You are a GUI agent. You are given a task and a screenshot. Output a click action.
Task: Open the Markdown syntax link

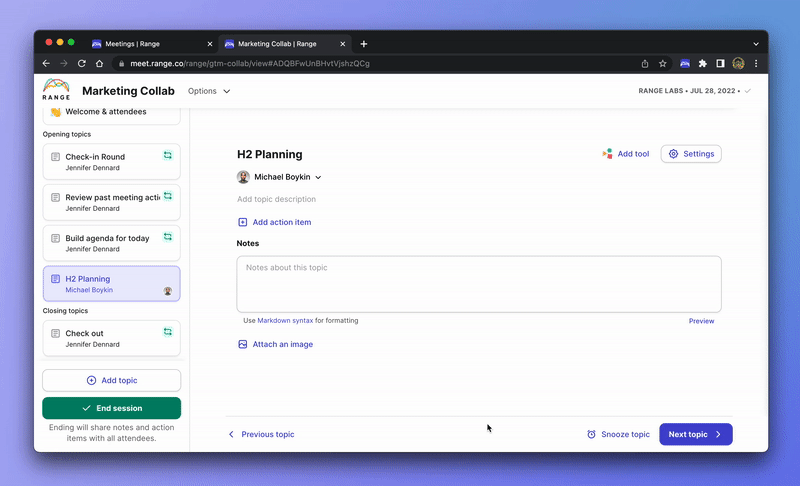tap(285, 321)
